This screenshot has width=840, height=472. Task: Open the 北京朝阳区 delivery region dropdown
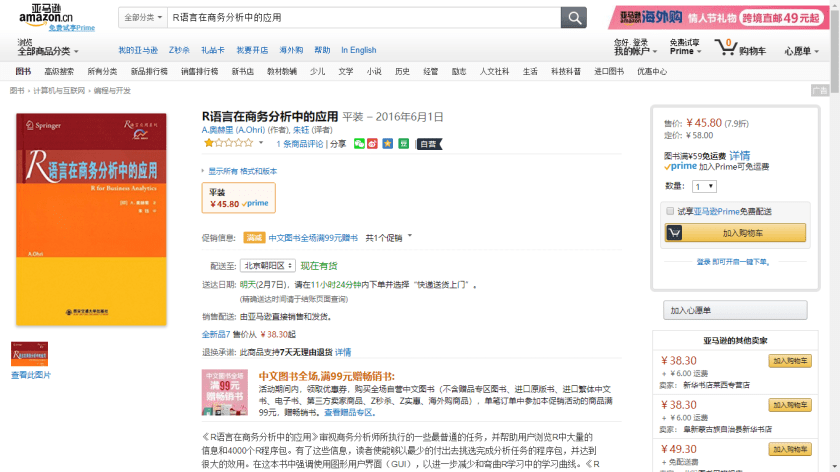[x=268, y=266]
